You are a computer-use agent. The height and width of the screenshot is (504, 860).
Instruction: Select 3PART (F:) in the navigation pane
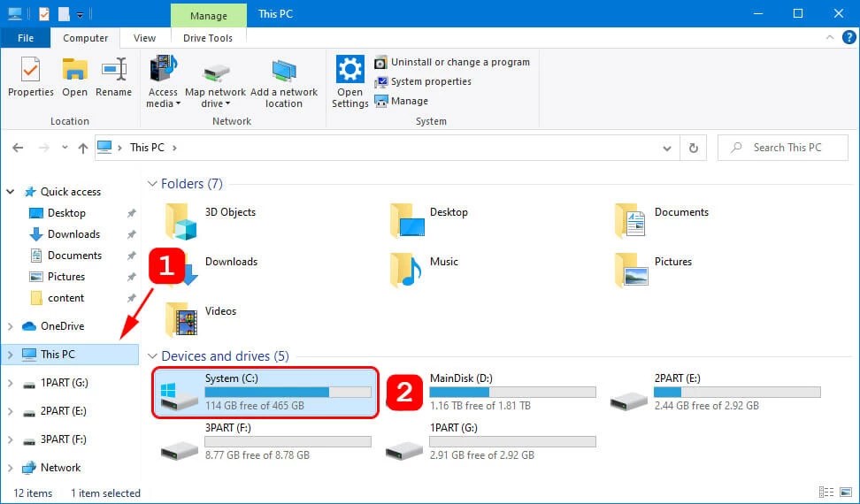point(63,439)
